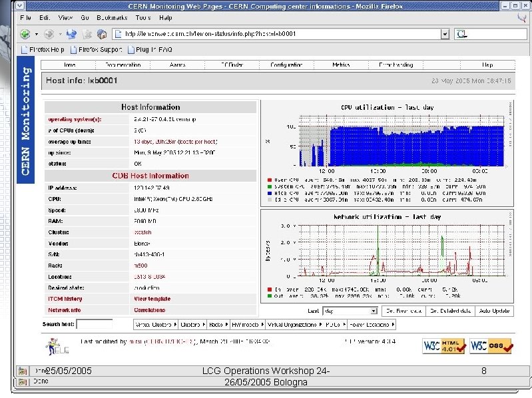The image size is (532, 398).
Task: Expand the Racks menu
Action: pyautogui.click(x=218, y=325)
